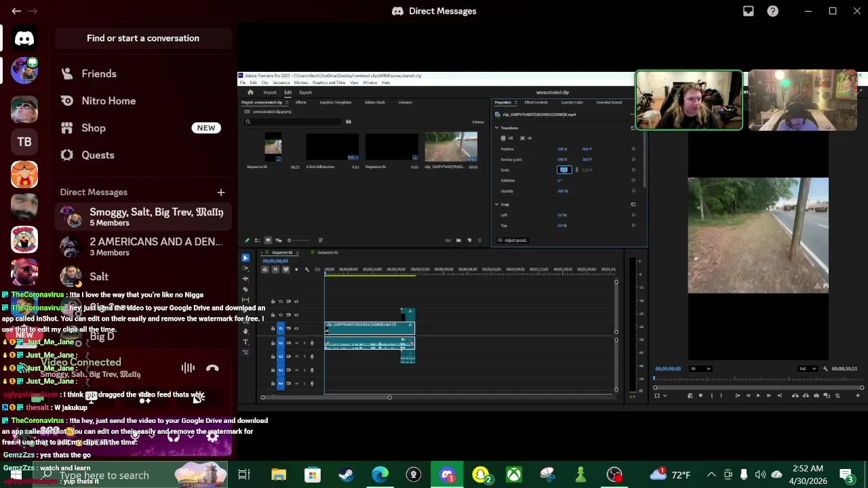This screenshot has width=868, height=488.
Task: Toggle linked selection in the timeline header
Action: click(285, 269)
